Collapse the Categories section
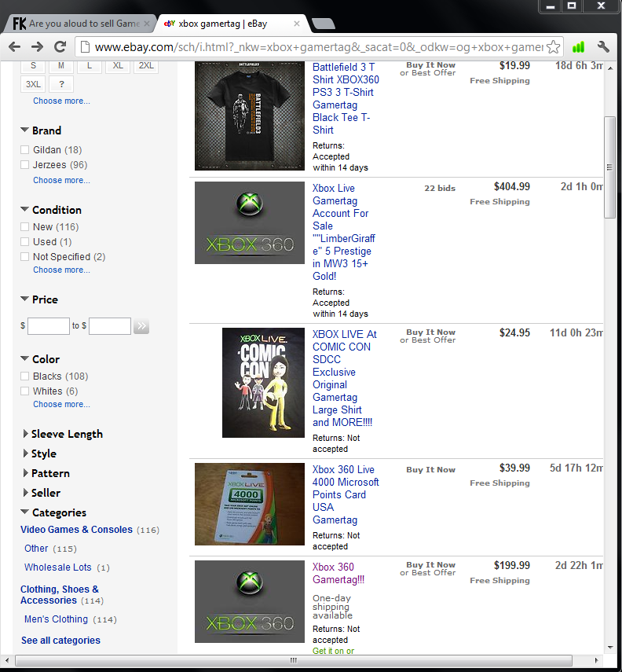This screenshot has height=672, width=622. coord(25,512)
